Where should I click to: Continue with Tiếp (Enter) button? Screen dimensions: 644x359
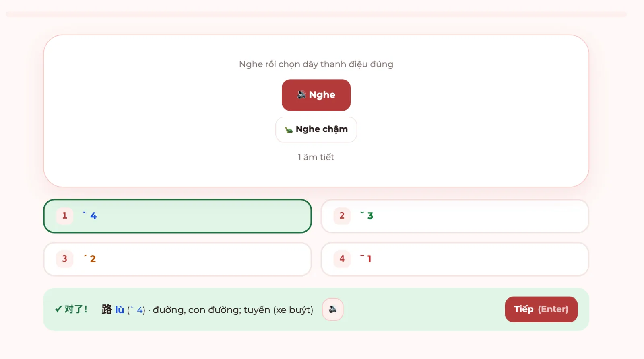(541, 309)
